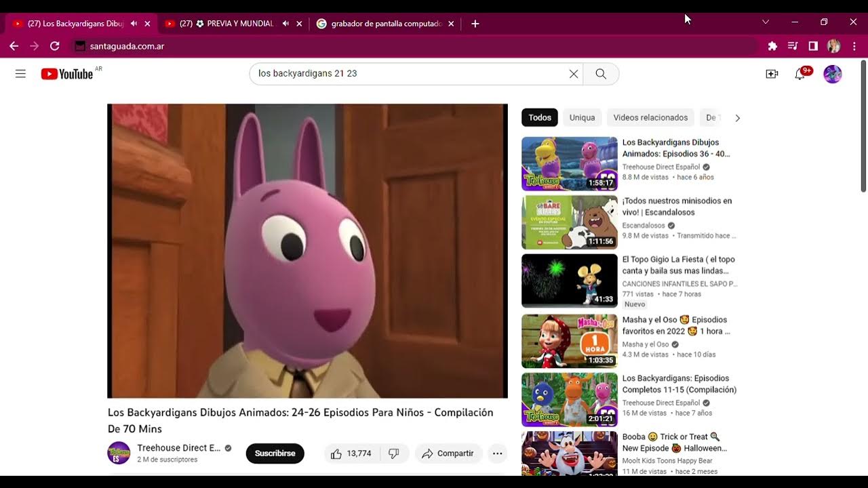Toggle the browser side panel icon
Viewport: 868px width, 488px height.
point(813,46)
